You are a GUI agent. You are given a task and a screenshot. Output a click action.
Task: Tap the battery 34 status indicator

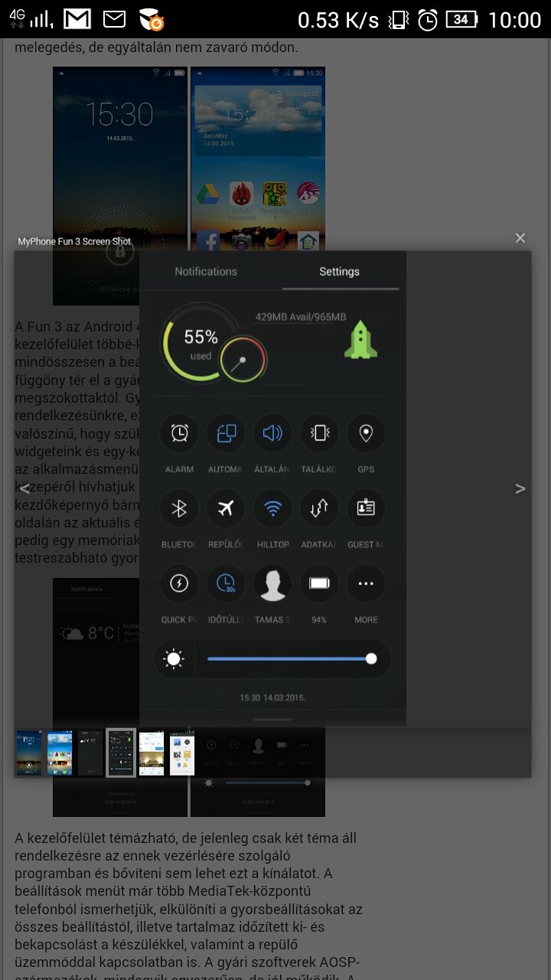[461, 19]
